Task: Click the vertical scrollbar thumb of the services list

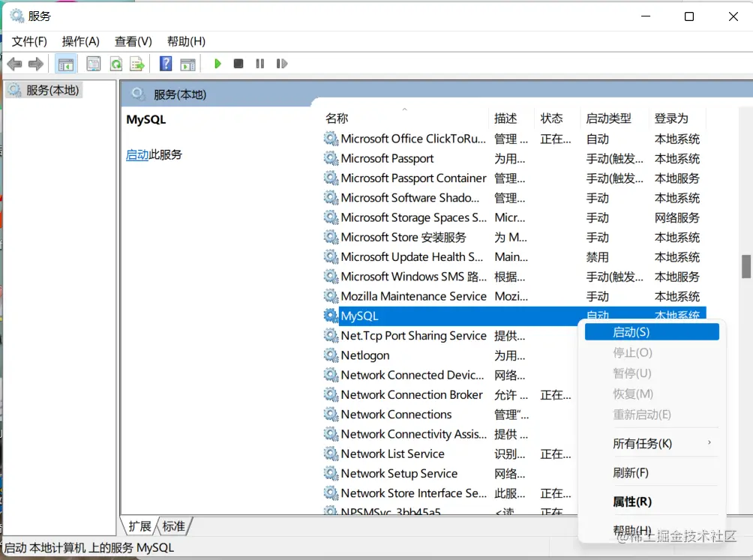Action: 745,266
